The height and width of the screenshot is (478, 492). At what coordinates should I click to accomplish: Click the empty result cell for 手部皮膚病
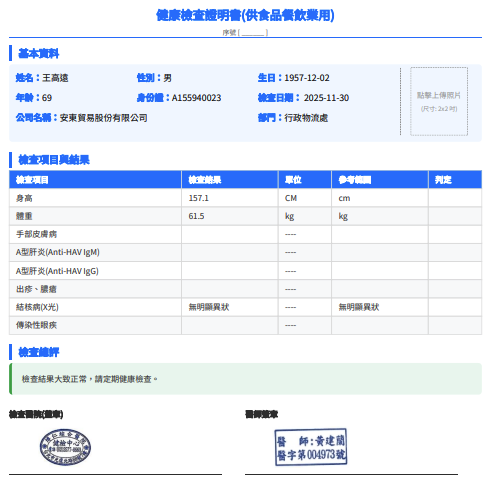[x=230, y=234]
